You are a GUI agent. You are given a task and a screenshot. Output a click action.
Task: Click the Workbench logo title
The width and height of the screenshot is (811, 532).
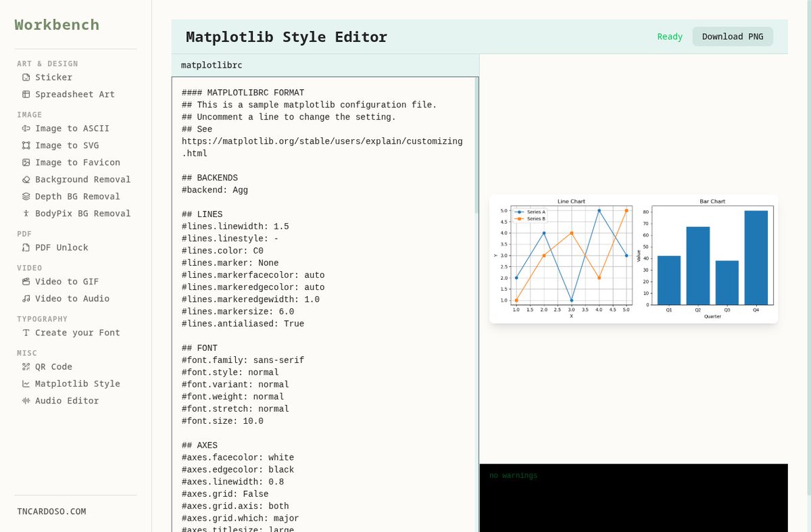click(x=57, y=25)
